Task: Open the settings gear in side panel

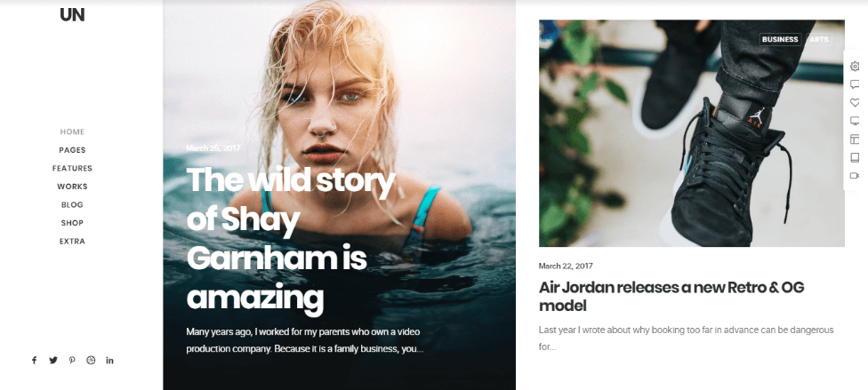Action: pyautogui.click(x=854, y=67)
